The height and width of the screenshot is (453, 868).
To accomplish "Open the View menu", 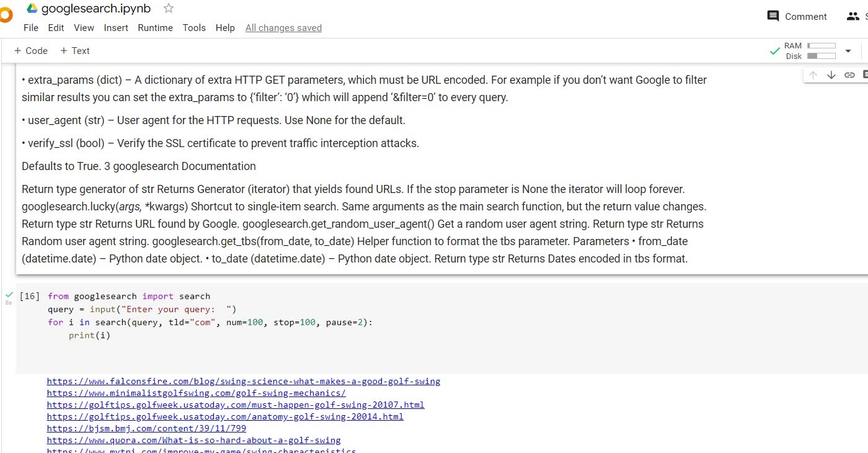I will [84, 28].
